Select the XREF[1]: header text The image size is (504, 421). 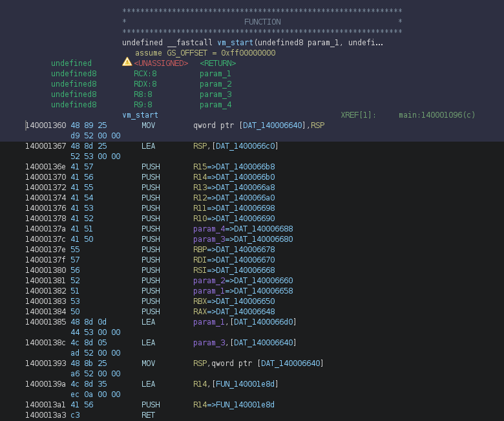tap(358, 115)
